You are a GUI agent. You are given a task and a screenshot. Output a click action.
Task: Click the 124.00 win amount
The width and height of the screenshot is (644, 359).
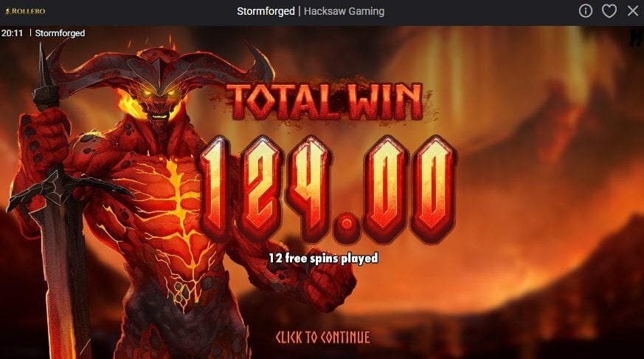[328, 189]
